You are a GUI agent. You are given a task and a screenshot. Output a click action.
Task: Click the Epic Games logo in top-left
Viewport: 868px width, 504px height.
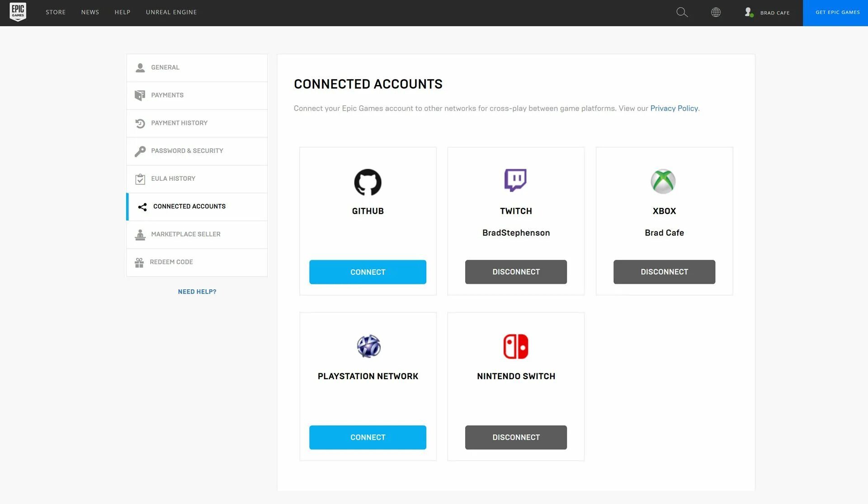[18, 12]
